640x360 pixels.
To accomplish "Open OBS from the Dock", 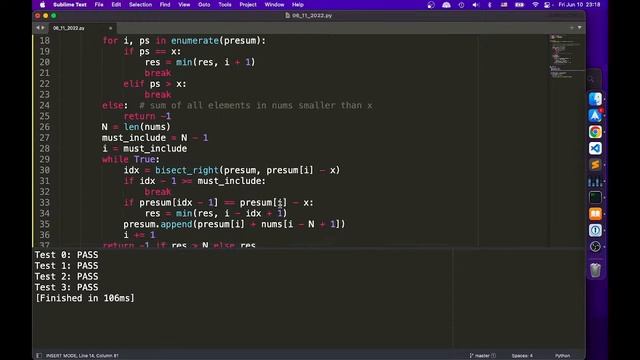I will (x=595, y=247).
